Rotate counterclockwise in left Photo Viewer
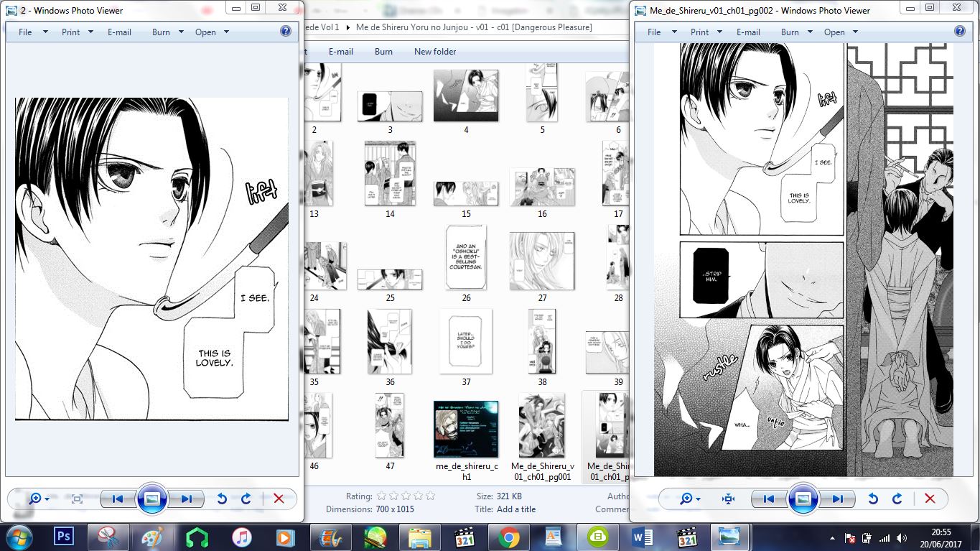Screen dimensions: 980x551 coord(222,499)
